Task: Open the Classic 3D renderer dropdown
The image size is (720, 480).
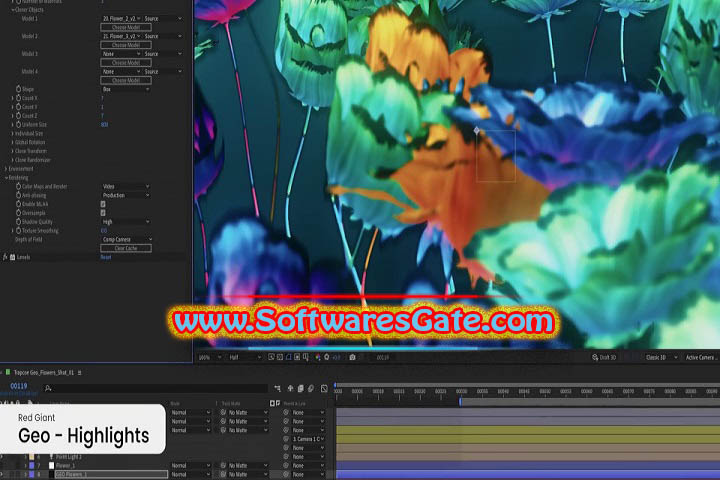Action: click(x=660, y=357)
